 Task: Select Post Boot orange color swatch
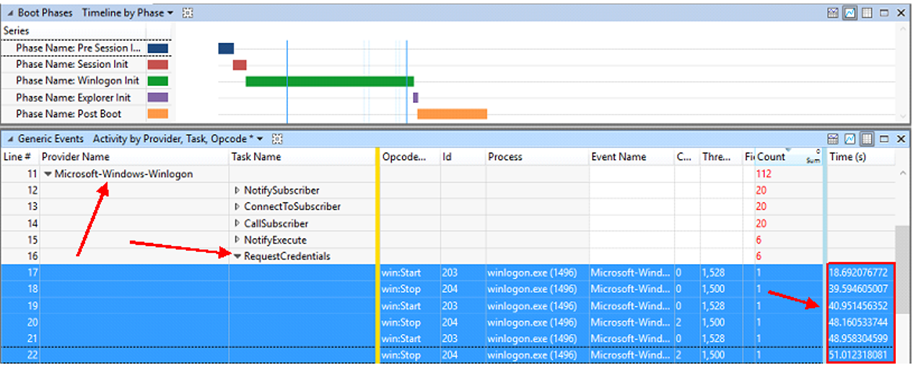tap(158, 114)
